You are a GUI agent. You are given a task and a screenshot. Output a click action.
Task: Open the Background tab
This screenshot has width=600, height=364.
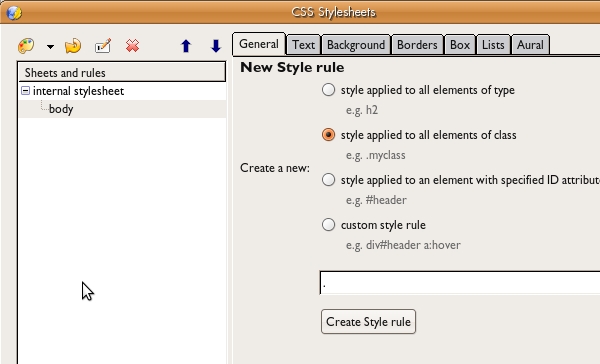[x=356, y=45]
